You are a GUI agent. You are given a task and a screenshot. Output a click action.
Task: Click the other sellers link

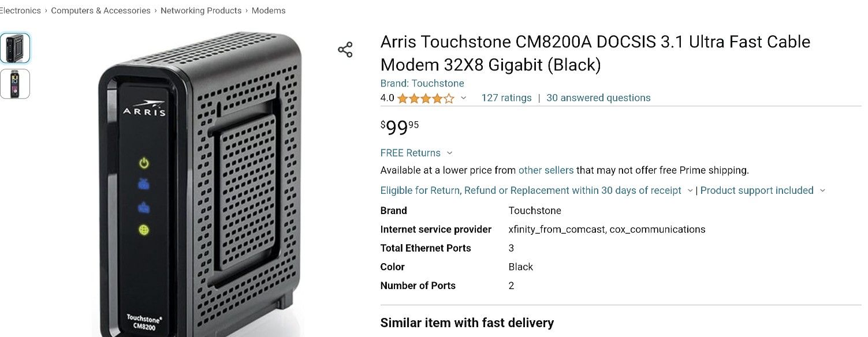(x=546, y=170)
